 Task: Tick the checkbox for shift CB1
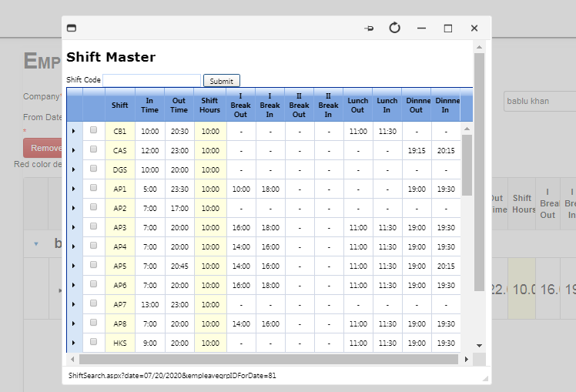pos(94,129)
